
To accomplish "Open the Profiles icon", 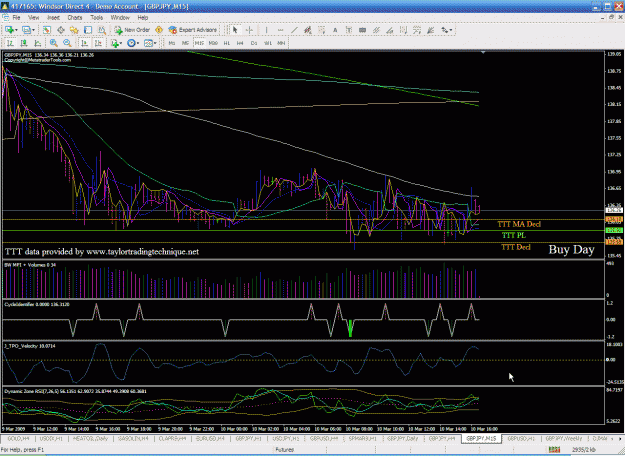I will tap(26, 30).
